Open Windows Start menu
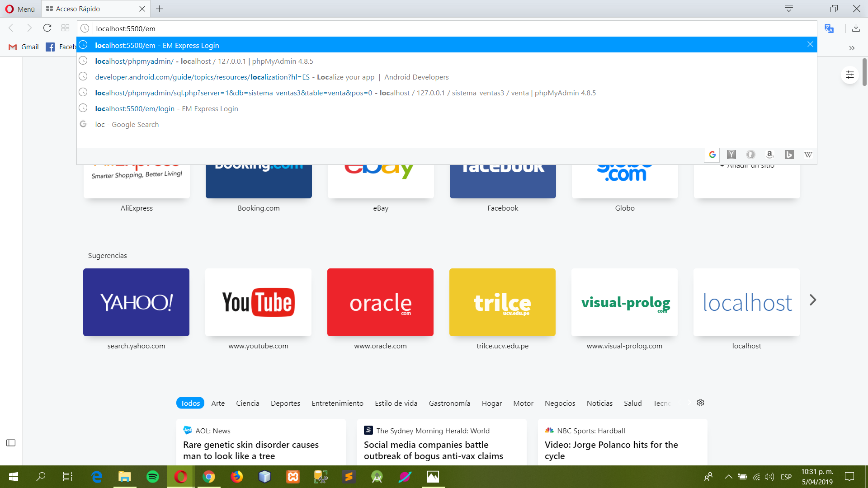 (13, 477)
